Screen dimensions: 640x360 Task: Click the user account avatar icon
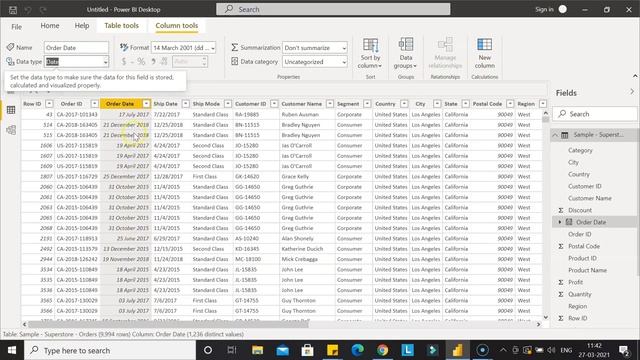[562, 9]
